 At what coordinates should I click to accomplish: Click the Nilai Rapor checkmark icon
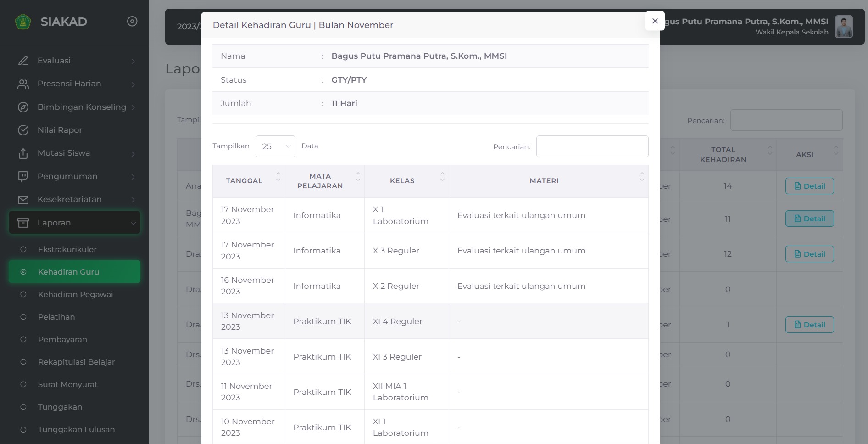click(x=23, y=130)
